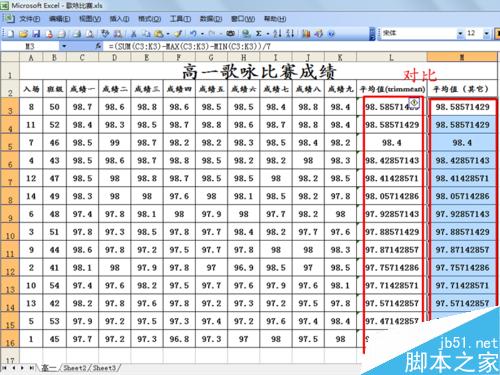Select column C by its header
This screenshot has width=500, height=375.
82,57
